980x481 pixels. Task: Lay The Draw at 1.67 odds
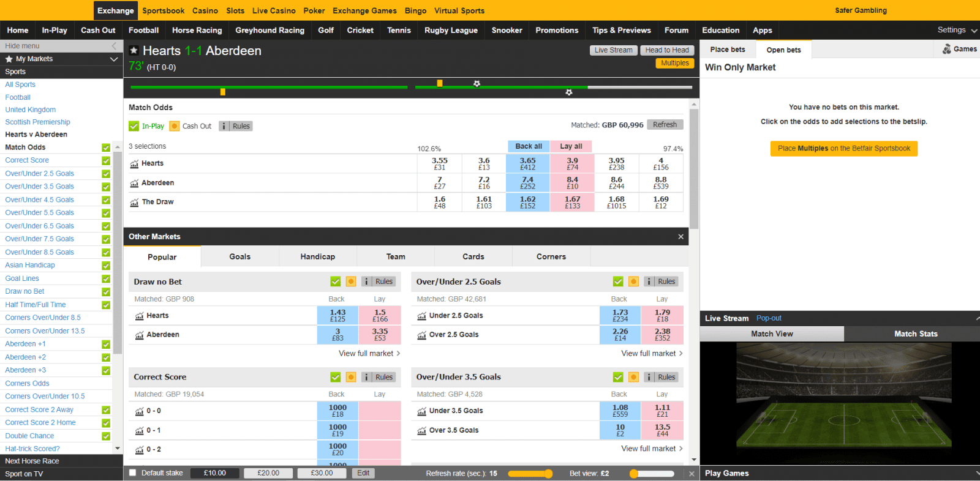coord(572,202)
